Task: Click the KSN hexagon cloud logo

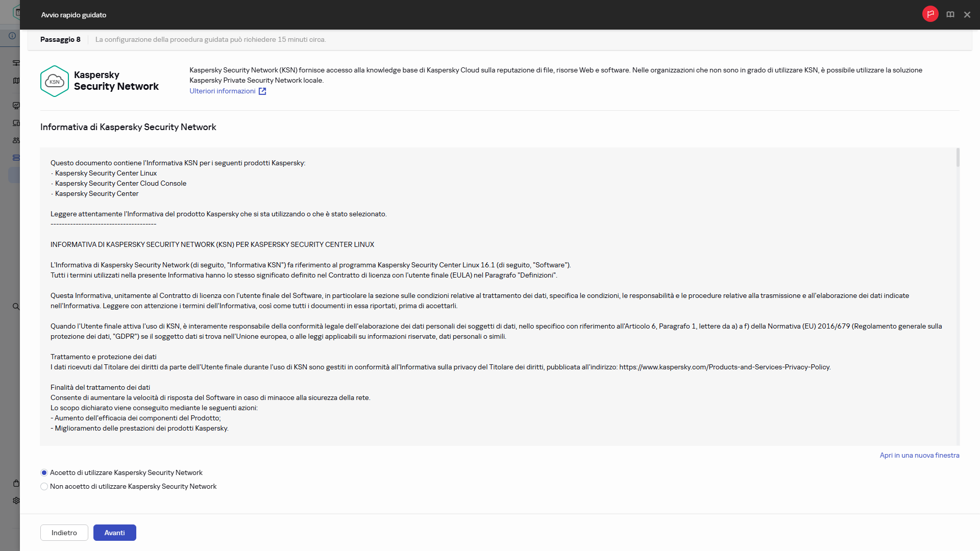Action: (55, 81)
